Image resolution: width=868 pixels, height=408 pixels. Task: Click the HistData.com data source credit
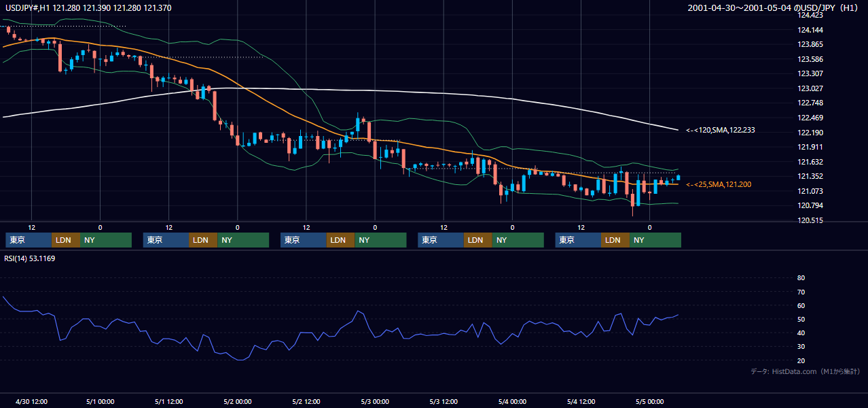click(806, 371)
